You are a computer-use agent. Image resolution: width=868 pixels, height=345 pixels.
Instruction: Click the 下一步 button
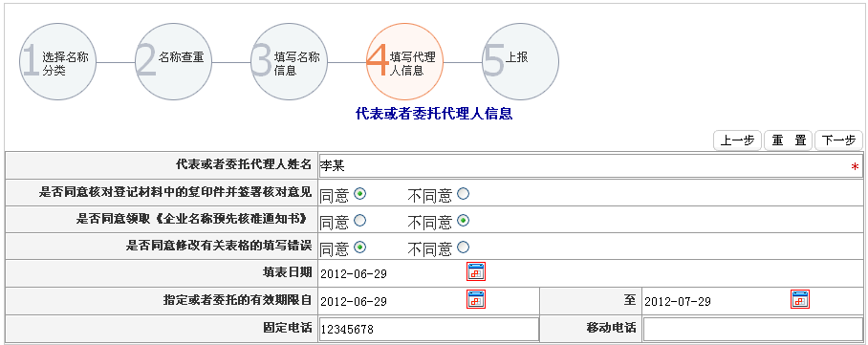(838, 140)
